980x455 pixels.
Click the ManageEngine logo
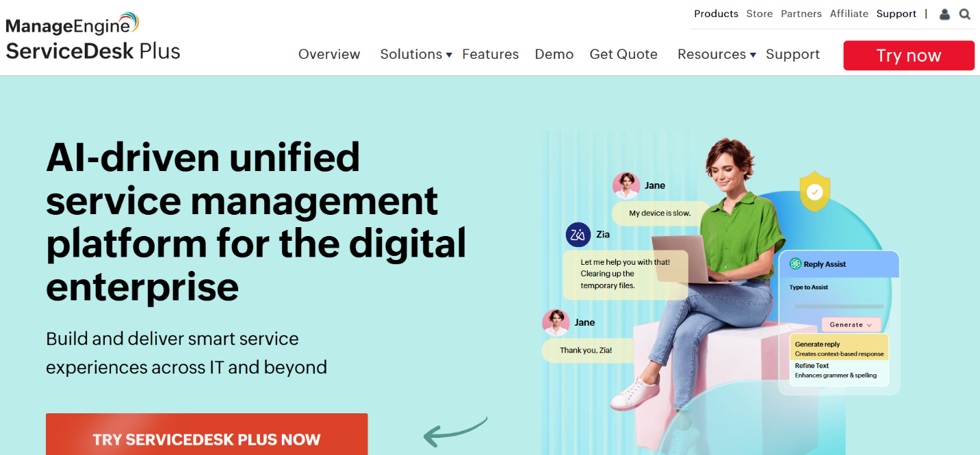[73, 24]
